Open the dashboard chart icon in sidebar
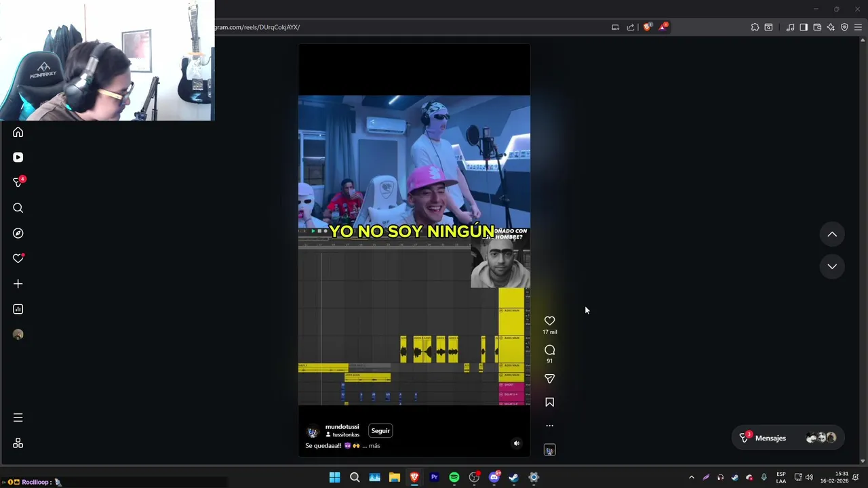The image size is (868, 488). tap(18, 309)
